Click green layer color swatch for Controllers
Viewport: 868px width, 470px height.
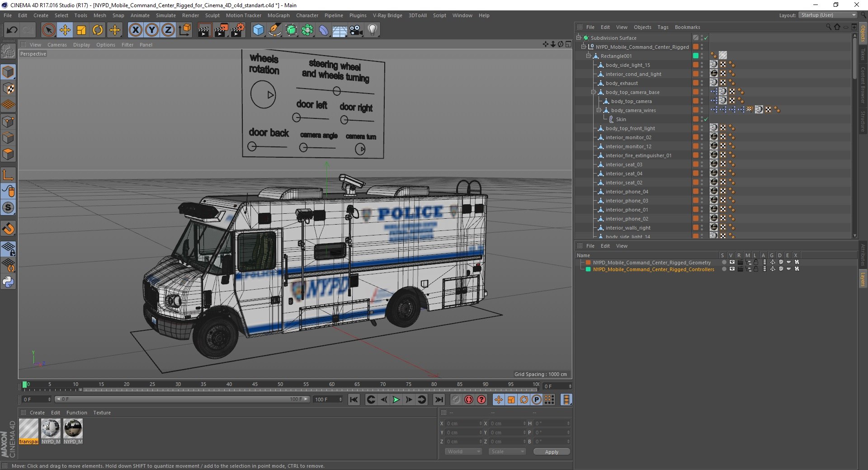(588, 269)
